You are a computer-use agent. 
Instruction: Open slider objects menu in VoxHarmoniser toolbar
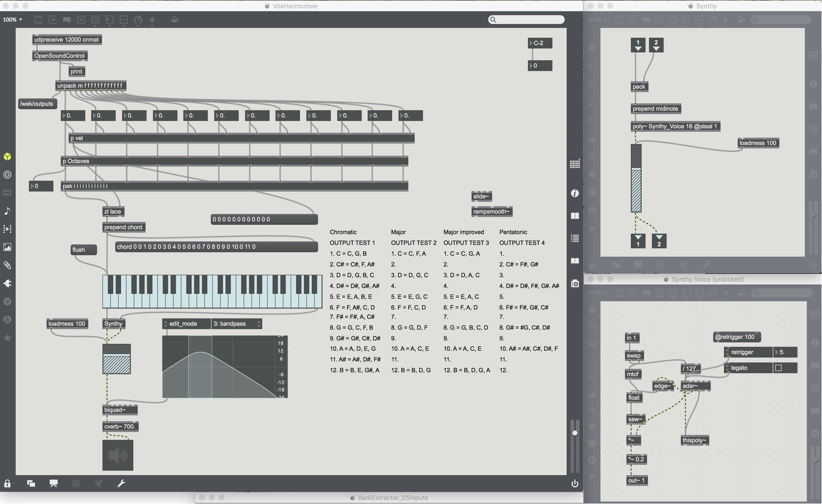(124, 20)
